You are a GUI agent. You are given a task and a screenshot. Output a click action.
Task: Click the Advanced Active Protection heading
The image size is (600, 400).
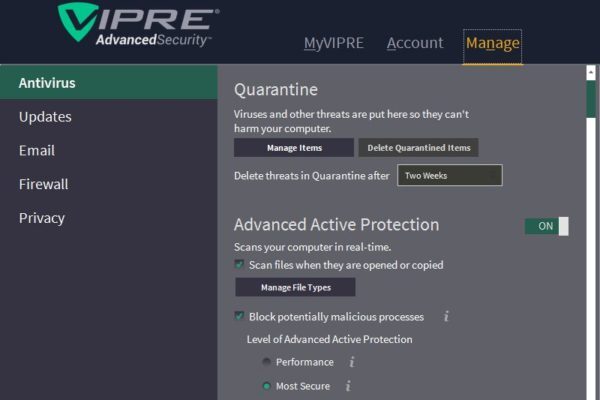336,225
